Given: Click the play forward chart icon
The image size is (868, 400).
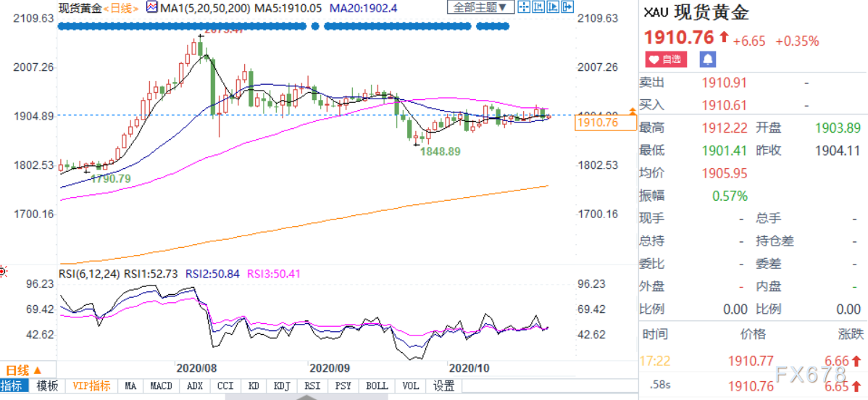Looking at the screenshot, I should pos(553,7).
